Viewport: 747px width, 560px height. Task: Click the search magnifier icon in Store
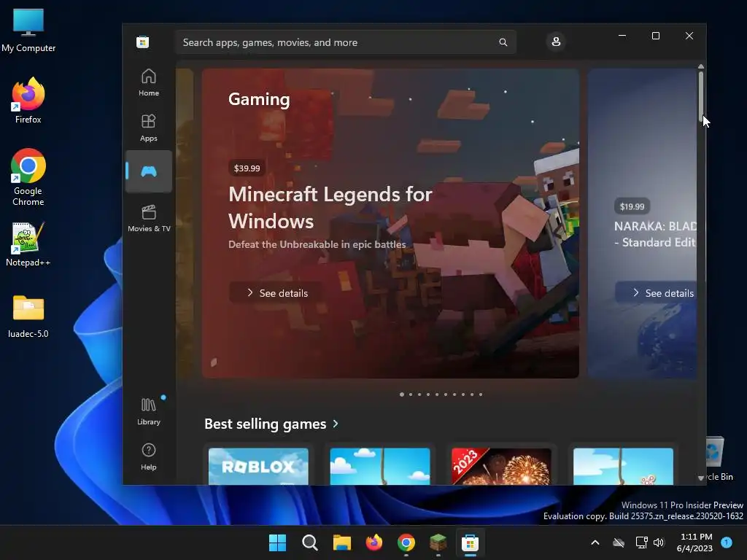tap(503, 42)
